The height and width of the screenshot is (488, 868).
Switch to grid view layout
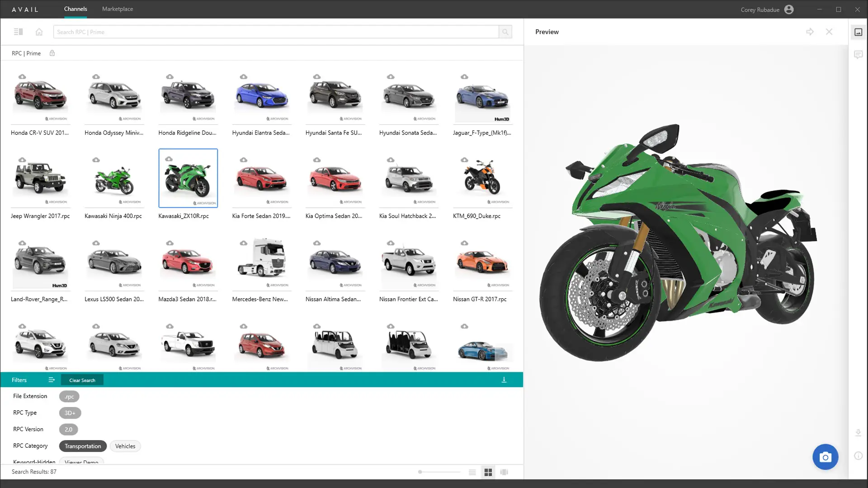click(x=488, y=472)
